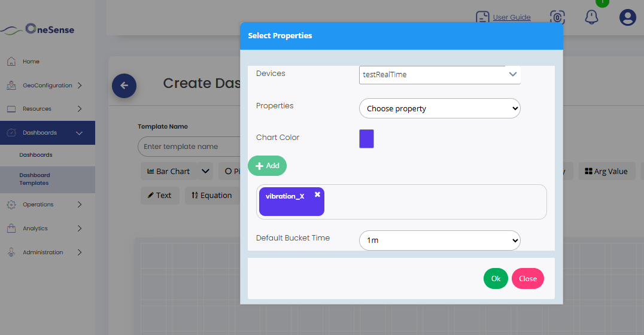Open the user profile avatar icon
Screen dimensions: 644x335
[627, 17]
